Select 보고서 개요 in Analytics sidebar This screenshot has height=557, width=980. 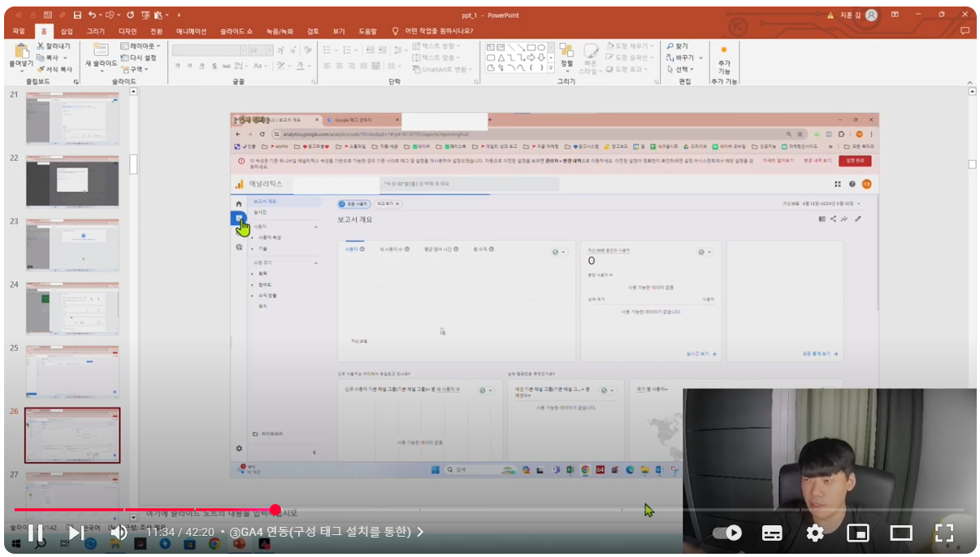click(265, 201)
